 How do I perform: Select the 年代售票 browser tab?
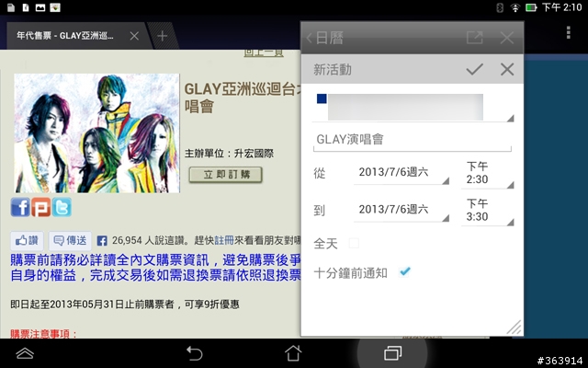coord(65,36)
